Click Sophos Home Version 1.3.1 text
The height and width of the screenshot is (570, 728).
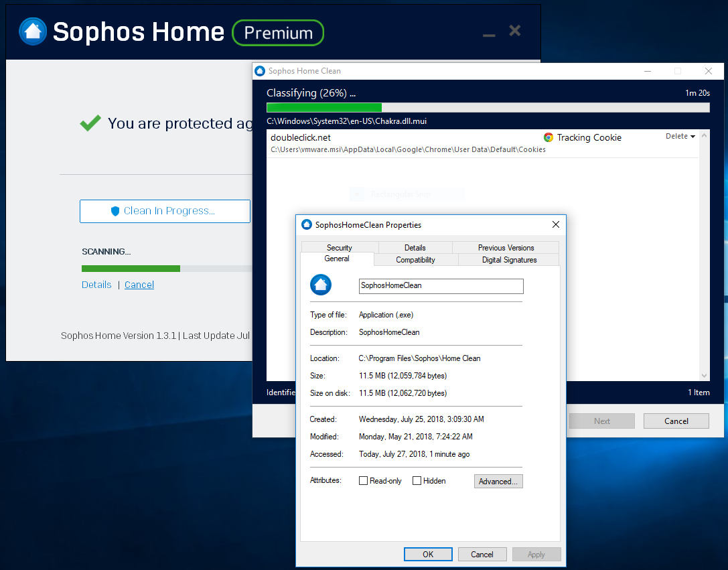click(x=119, y=336)
